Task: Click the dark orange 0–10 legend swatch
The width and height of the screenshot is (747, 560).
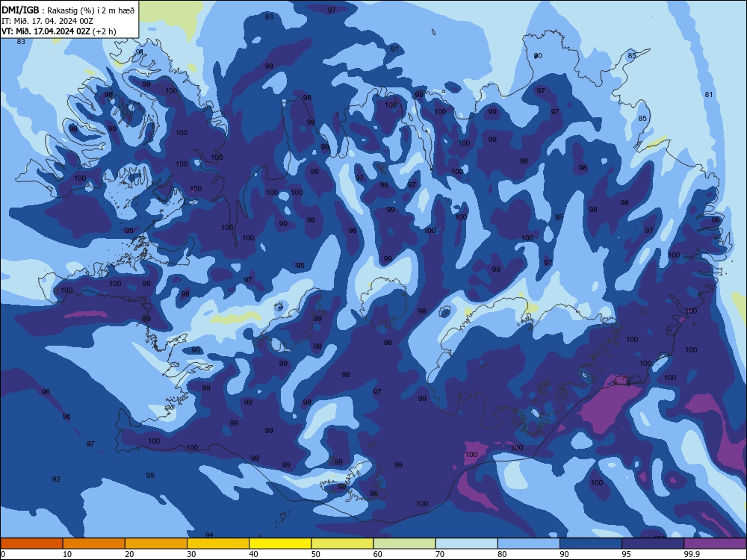Action: [x=31, y=544]
